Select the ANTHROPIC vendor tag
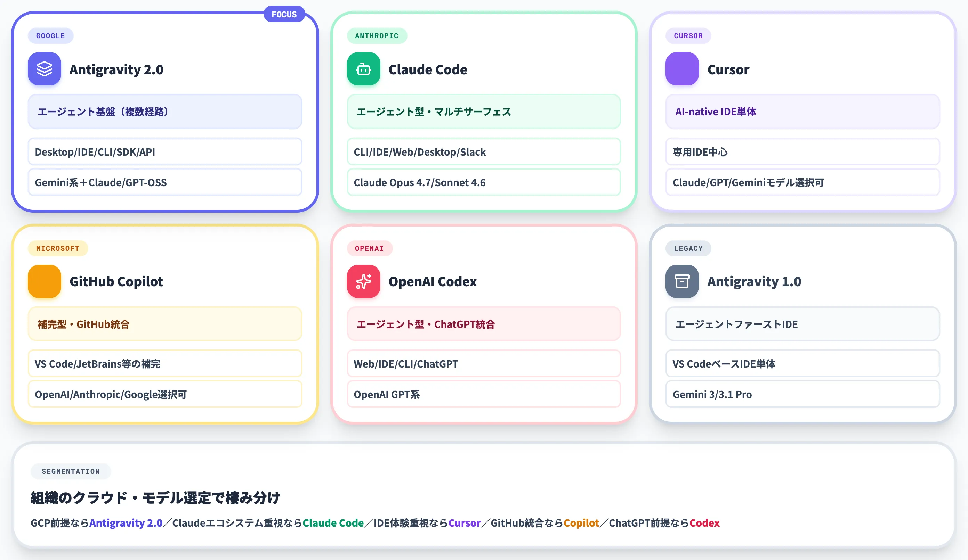 pyautogui.click(x=377, y=36)
